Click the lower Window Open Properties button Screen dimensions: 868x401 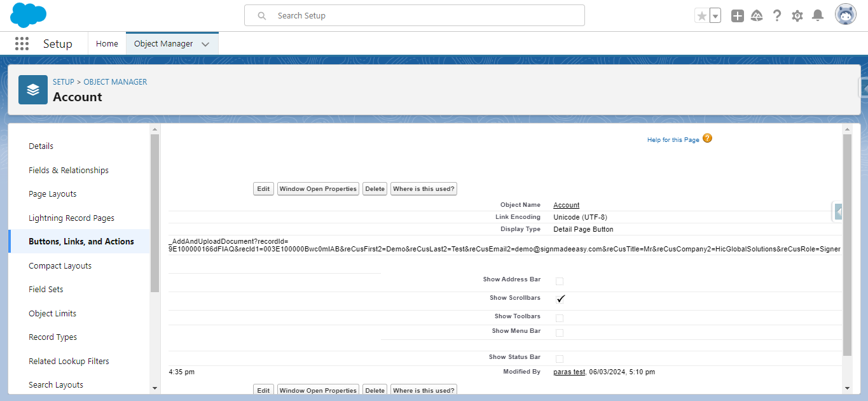click(x=319, y=390)
